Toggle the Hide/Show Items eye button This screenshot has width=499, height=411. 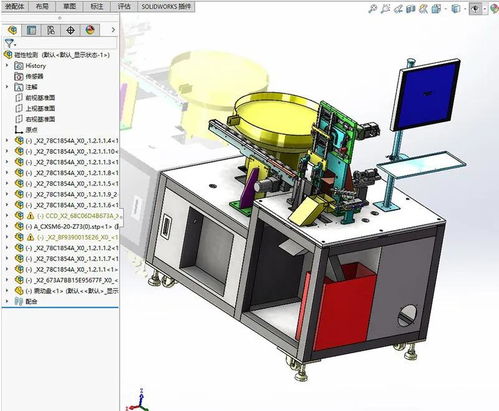click(476, 9)
